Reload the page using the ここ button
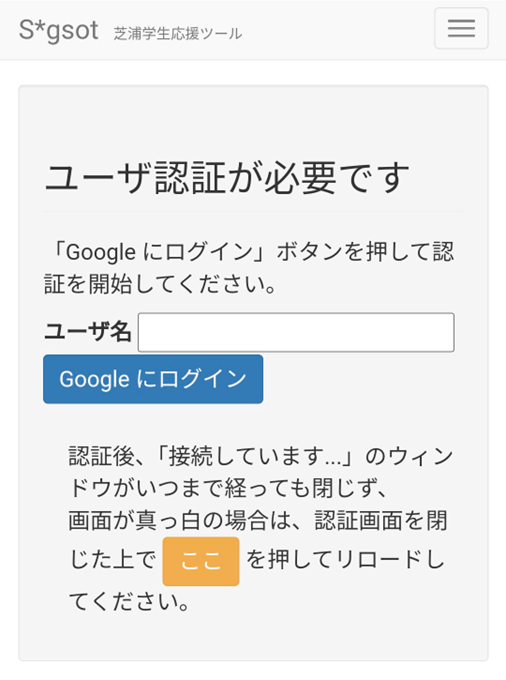The height and width of the screenshot is (680, 506). [201, 561]
